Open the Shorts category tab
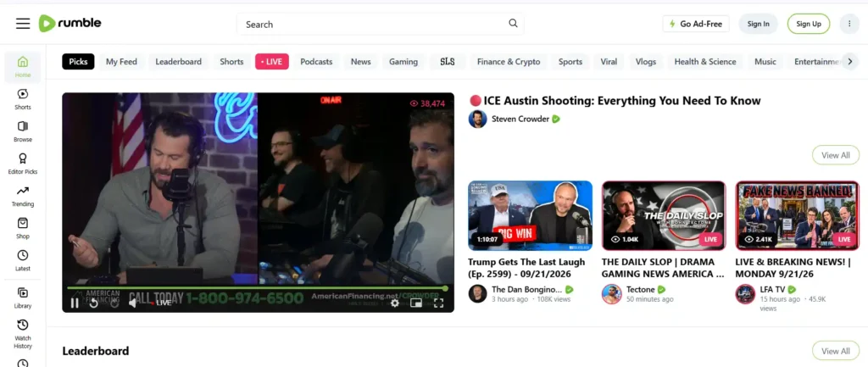868x367 pixels. click(231, 61)
